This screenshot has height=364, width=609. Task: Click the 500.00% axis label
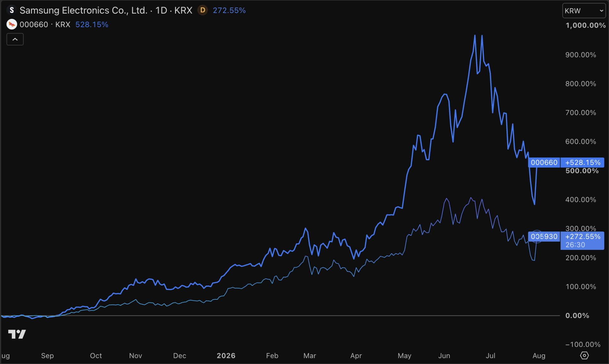point(582,171)
